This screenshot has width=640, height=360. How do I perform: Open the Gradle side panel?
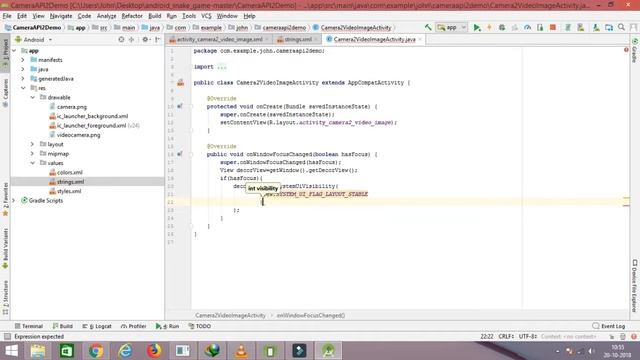[635, 51]
